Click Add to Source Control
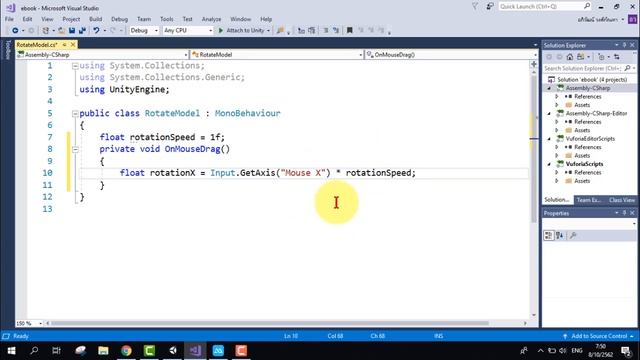Viewport: 640px width, 360px height. 599,336
